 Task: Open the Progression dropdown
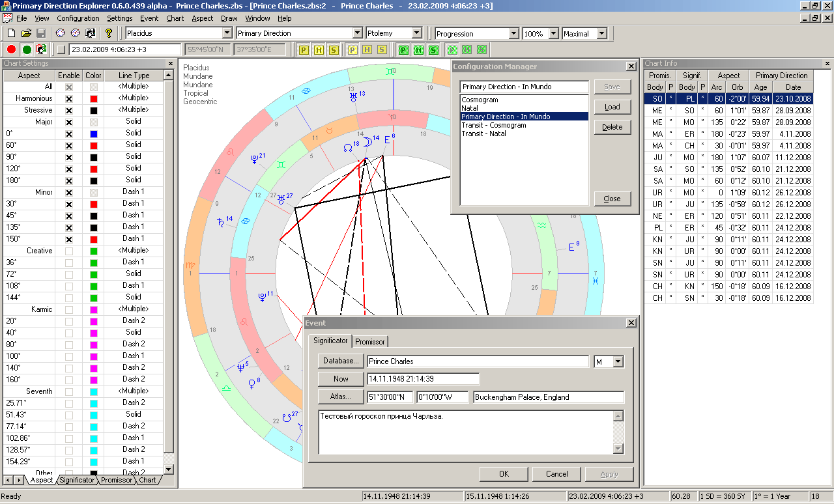tap(513, 33)
